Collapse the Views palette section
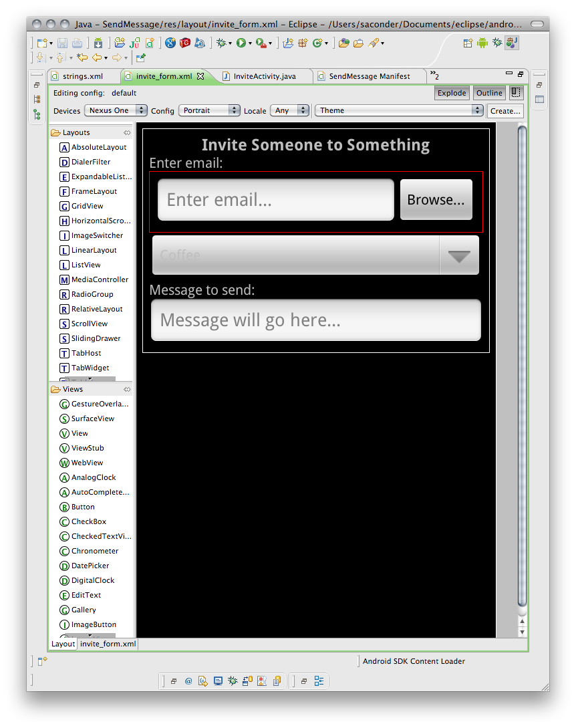This screenshot has height=728, width=576. coord(127,390)
